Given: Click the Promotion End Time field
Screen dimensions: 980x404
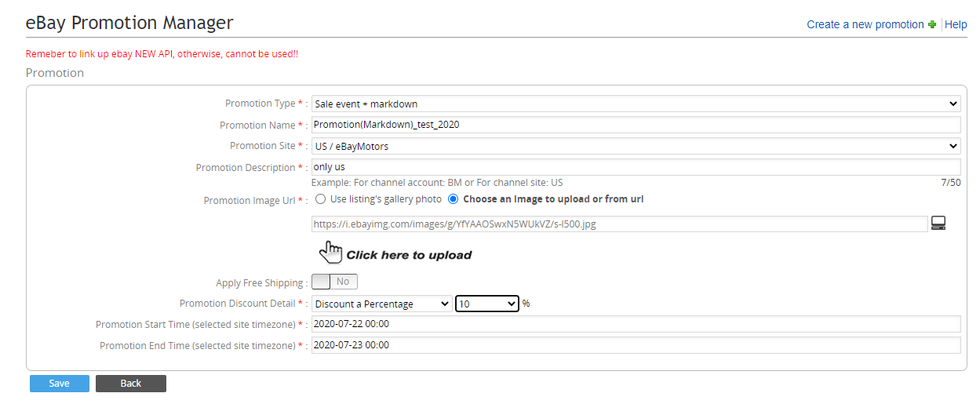Looking at the screenshot, I should point(636,345).
